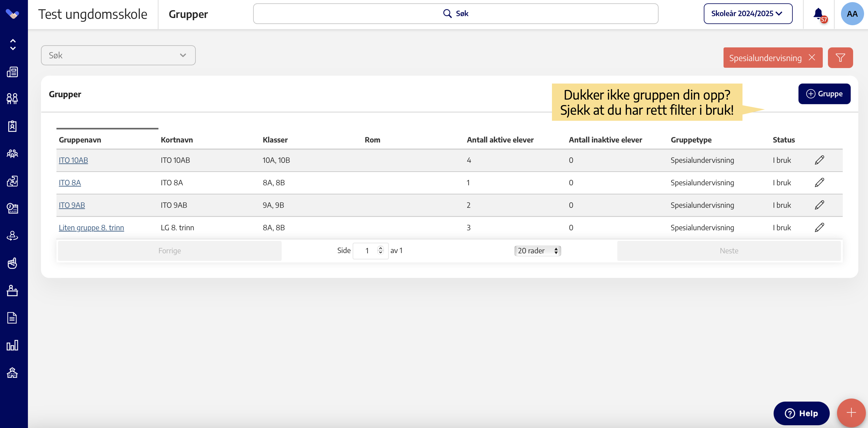Image resolution: width=868 pixels, height=428 pixels.
Task: Open the puzzle piece sidebar icon
Action: coord(12,181)
